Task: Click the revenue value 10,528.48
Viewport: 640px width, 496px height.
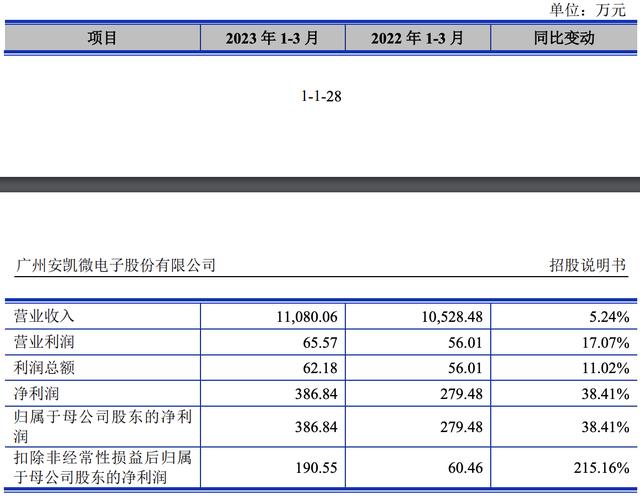Action: pyautogui.click(x=449, y=317)
